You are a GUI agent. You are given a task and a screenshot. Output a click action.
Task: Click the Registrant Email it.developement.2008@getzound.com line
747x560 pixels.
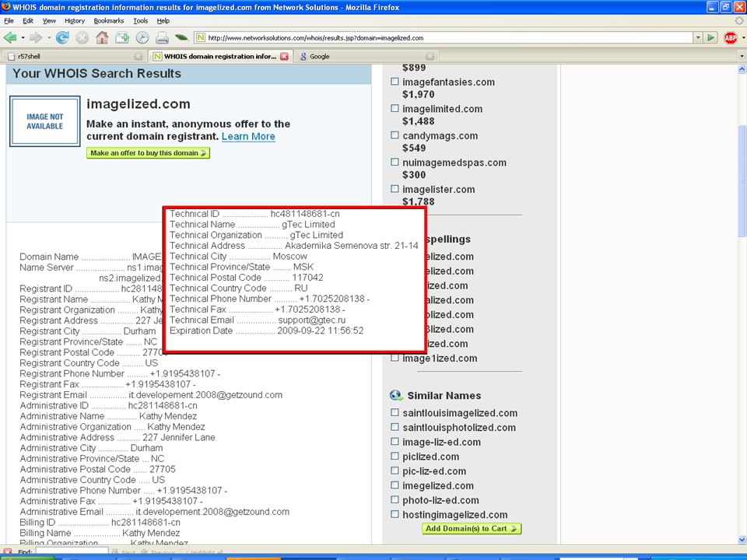pos(151,395)
